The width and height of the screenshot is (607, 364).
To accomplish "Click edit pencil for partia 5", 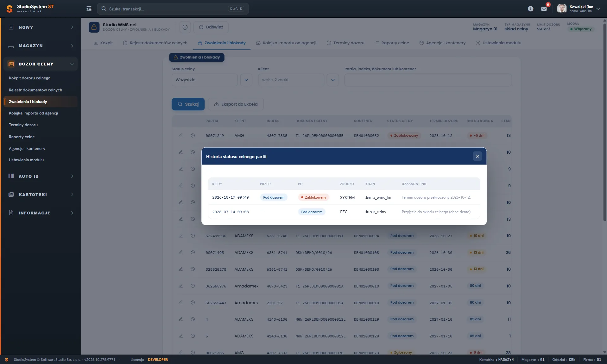I will point(180,336).
